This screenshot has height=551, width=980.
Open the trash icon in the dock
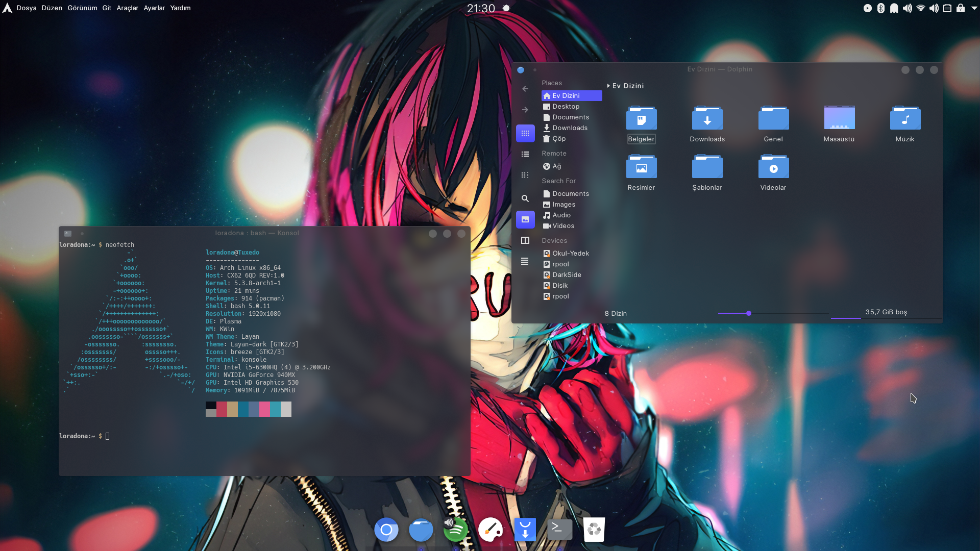[x=594, y=530]
